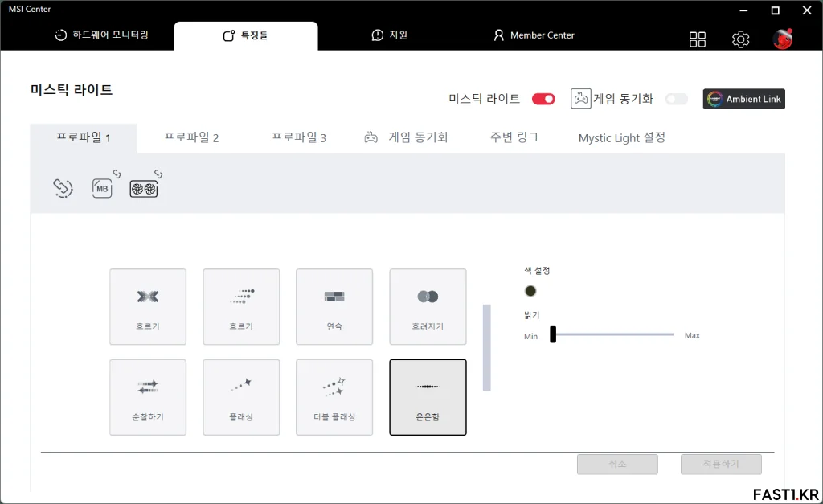
Task: Choose the 흐려지기 lighting effect
Action: (x=428, y=306)
